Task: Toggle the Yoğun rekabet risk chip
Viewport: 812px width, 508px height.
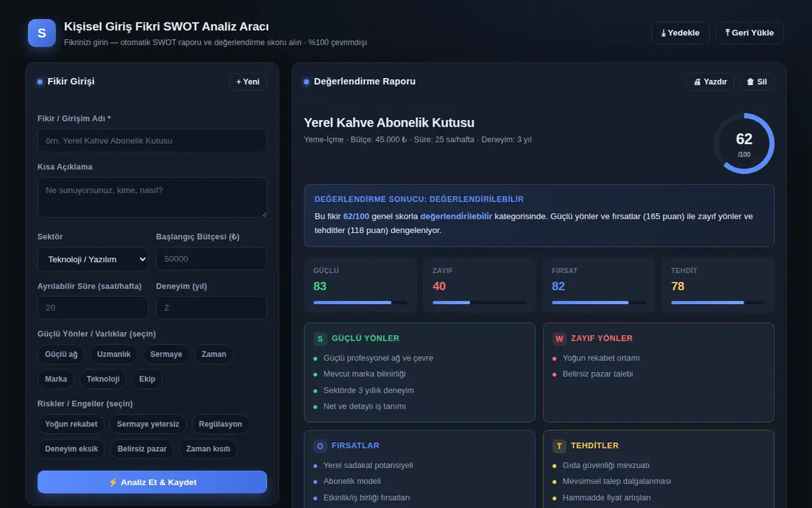Action: [71, 424]
